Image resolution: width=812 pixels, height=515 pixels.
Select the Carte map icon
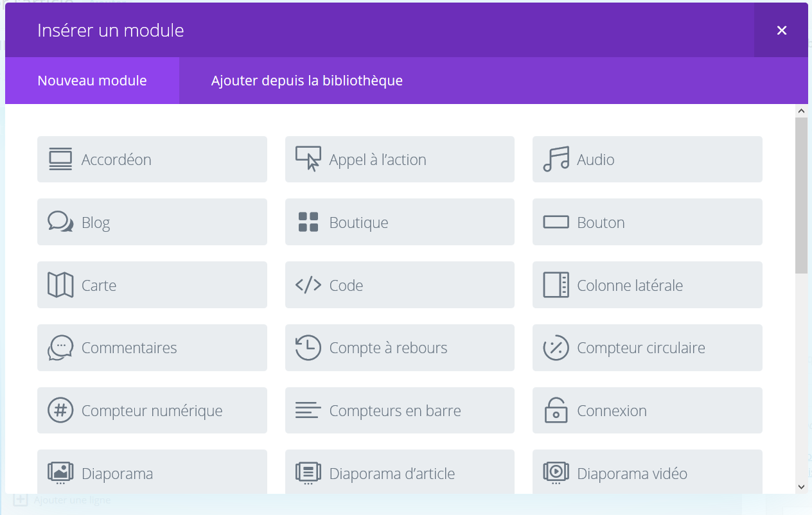tap(60, 285)
